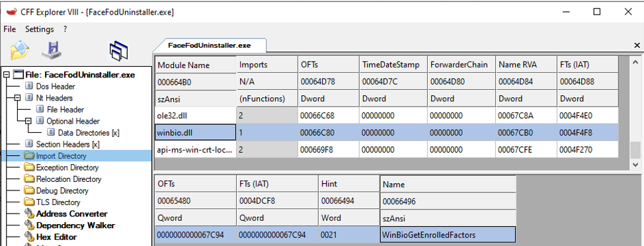Click the upper table OFTs column header

[x=328, y=65]
